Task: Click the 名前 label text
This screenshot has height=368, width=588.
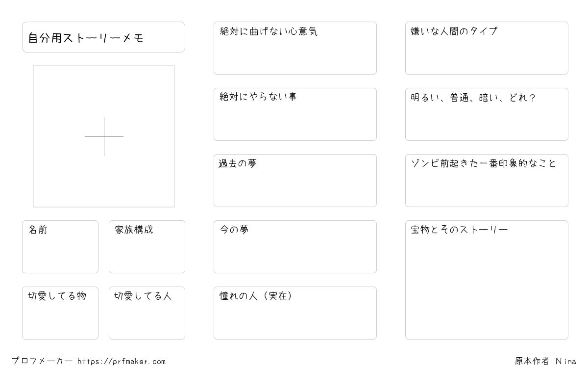Action: (x=38, y=230)
